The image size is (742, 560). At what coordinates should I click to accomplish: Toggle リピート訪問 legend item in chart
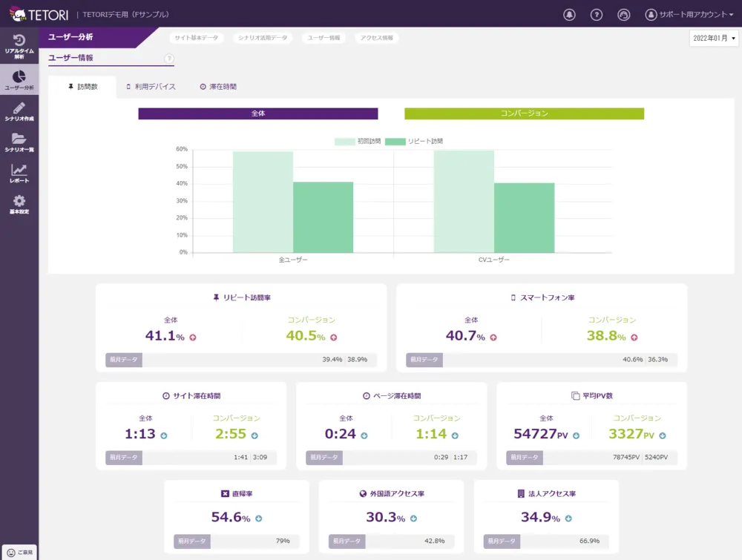414,141
